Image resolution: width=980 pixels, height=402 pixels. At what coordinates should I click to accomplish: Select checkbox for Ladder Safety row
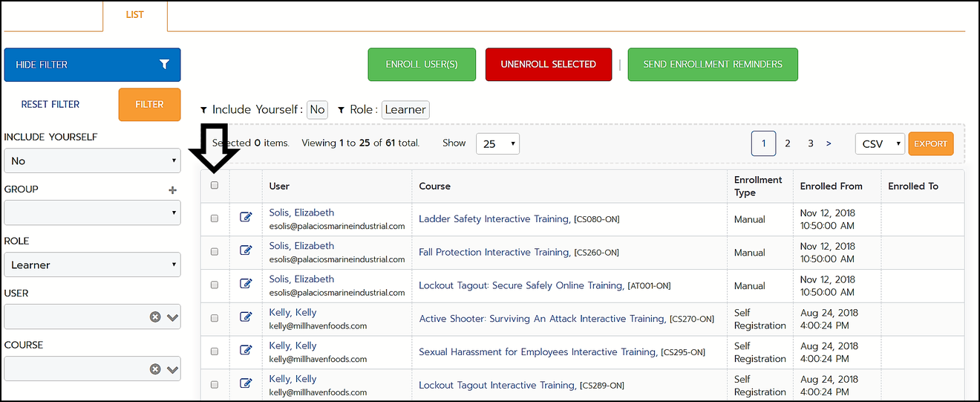pyautogui.click(x=215, y=218)
